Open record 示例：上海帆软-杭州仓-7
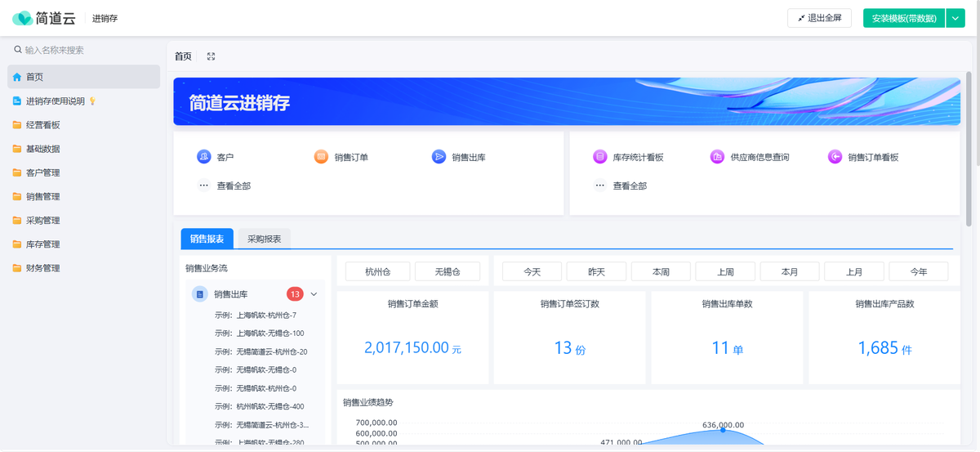This screenshot has height=452, width=980. (256, 315)
